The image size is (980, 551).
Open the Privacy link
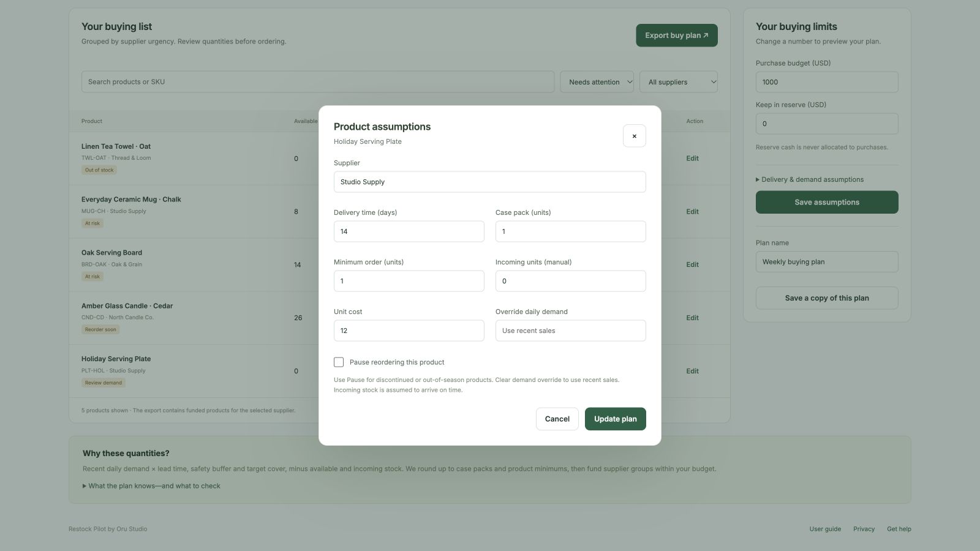pyautogui.click(x=864, y=529)
